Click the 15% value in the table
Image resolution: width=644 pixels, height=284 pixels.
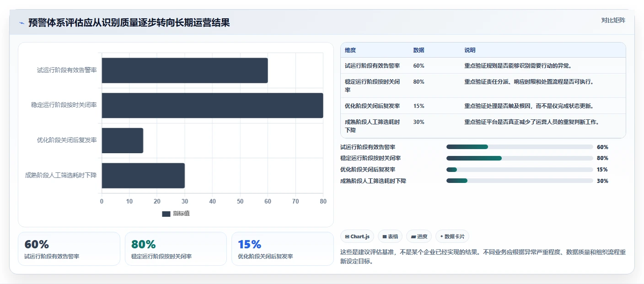(419, 106)
